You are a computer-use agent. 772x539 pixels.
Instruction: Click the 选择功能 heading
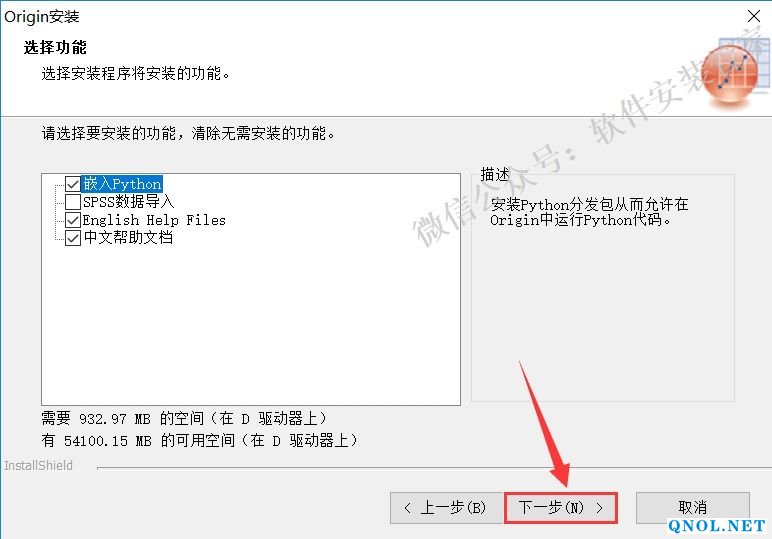[55, 48]
